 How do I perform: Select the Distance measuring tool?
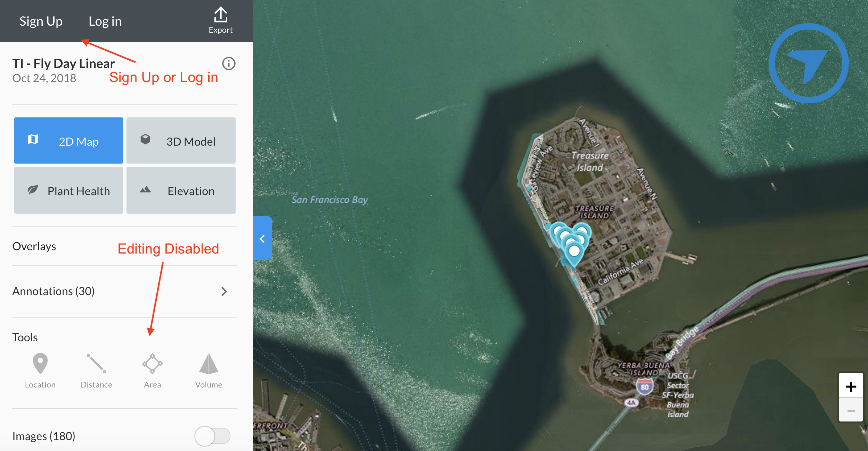point(96,363)
